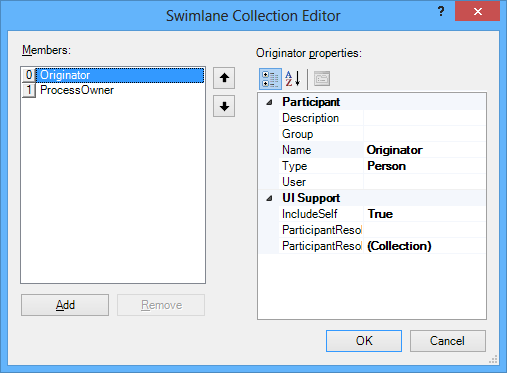Move selected member up with arrow
Viewport: 507px width, 373px height.
pyautogui.click(x=224, y=78)
